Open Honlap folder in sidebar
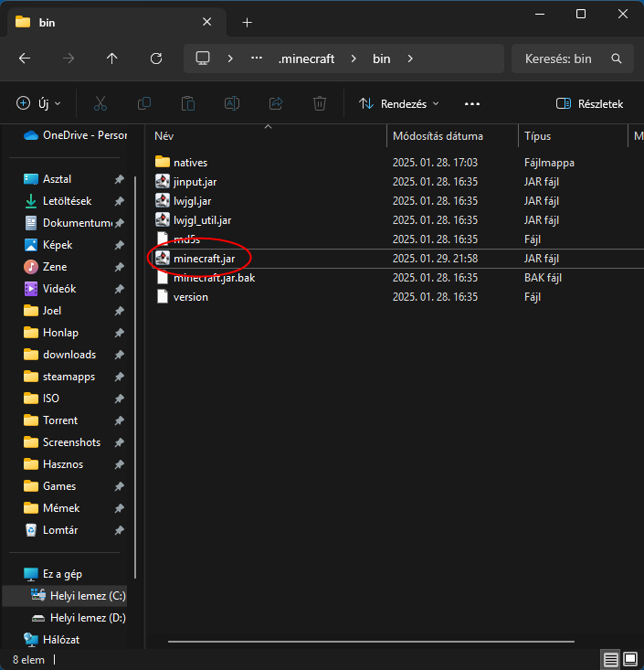The height and width of the screenshot is (670, 644). coord(51,333)
